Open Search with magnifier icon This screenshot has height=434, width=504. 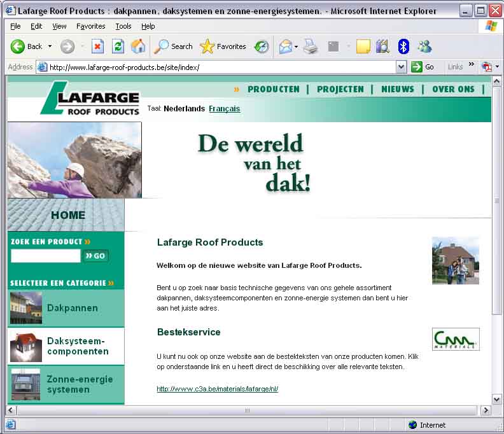click(173, 46)
